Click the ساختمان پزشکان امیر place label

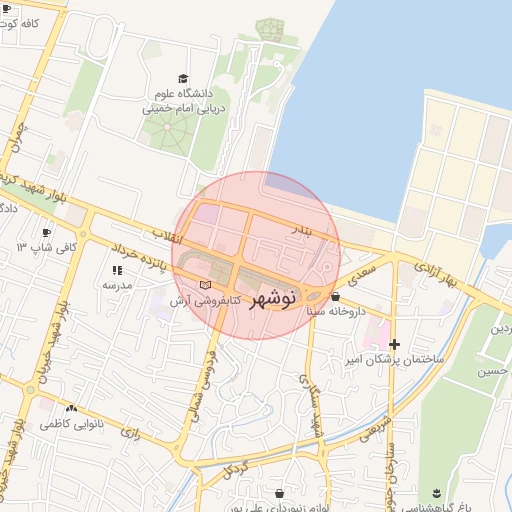coord(394,360)
